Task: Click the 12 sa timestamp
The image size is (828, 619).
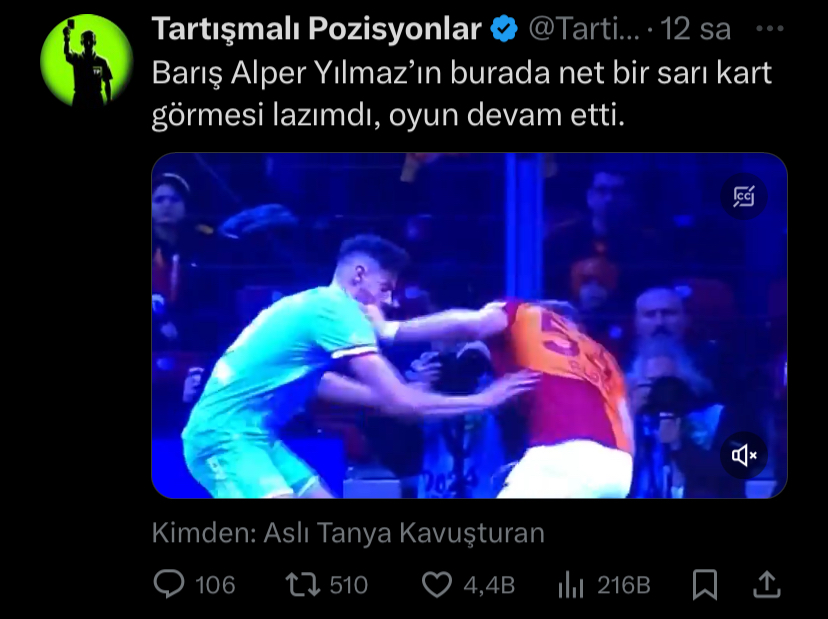Action: [x=695, y=29]
